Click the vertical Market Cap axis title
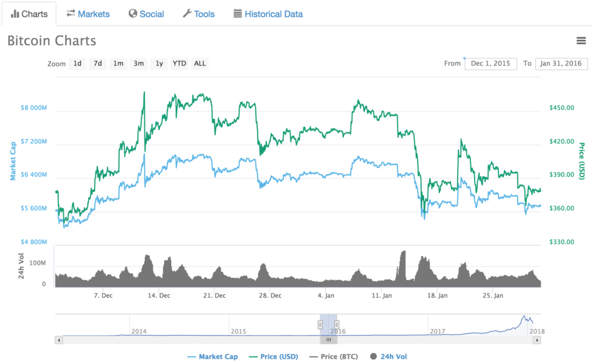Screen dimensions: 594x364 coord(13,161)
